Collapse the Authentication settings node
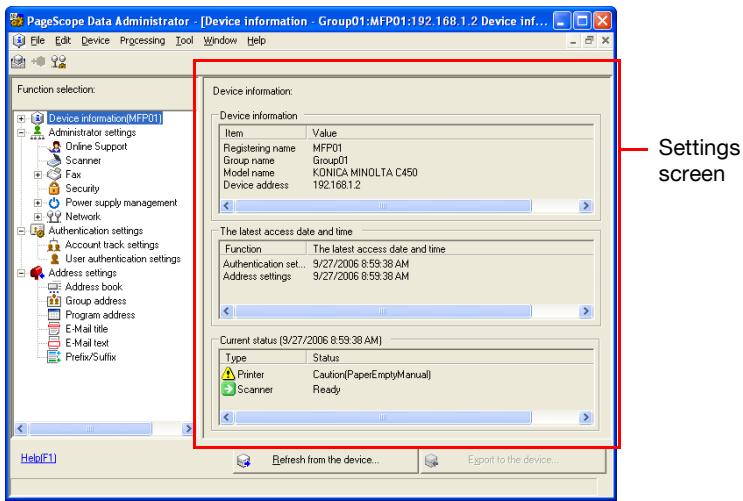The height and width of the screenshot is (501, 743). [21, 231]
